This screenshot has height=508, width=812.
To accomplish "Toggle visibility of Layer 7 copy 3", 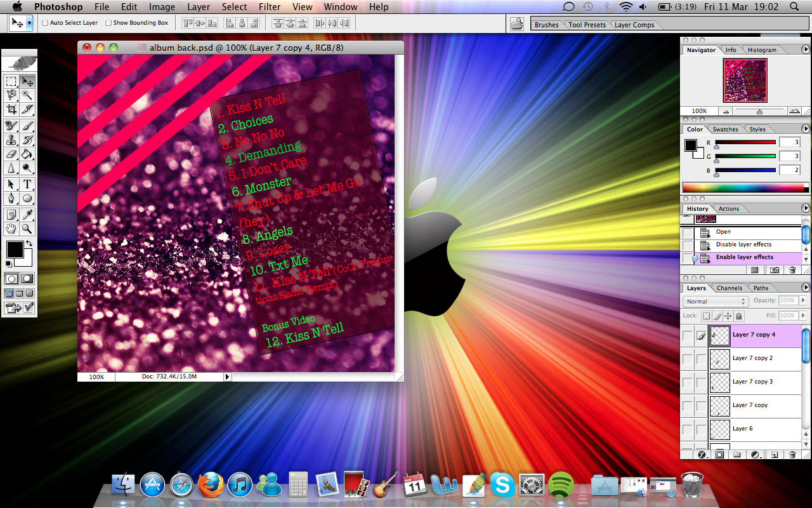I will point(688,382).
